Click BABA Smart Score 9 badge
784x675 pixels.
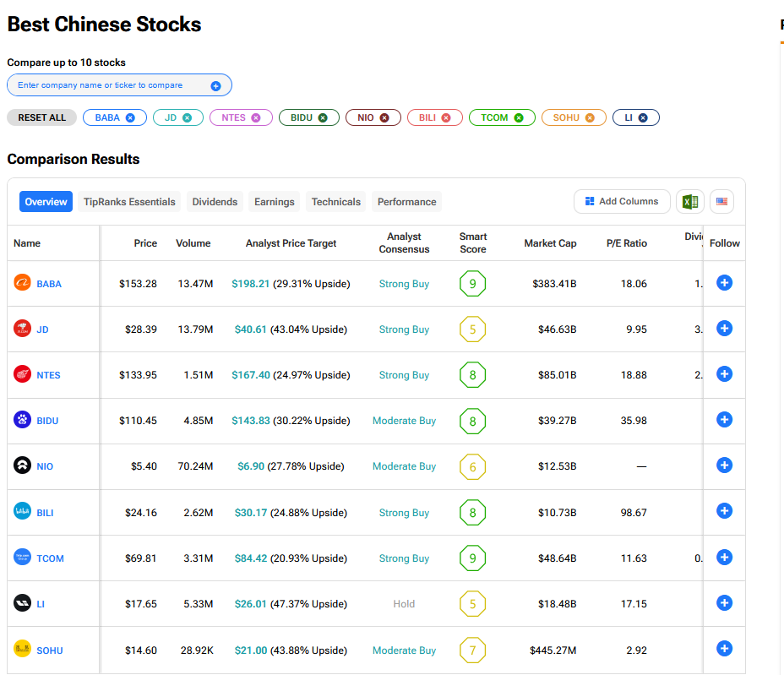472,284
